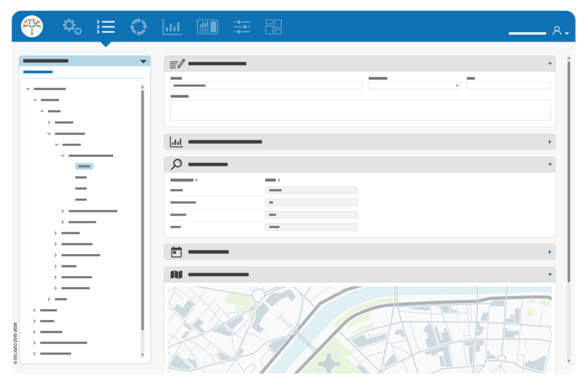The image size is (588, 384).
Task: Collapse the topmost root node of the tree
Action: [28, 89]
